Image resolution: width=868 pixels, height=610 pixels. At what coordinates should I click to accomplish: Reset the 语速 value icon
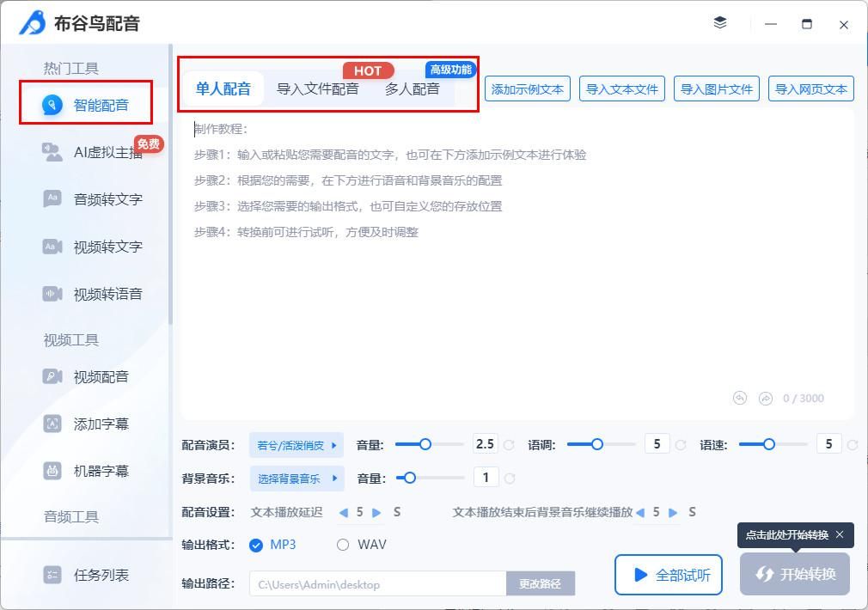tap(853, 444)
